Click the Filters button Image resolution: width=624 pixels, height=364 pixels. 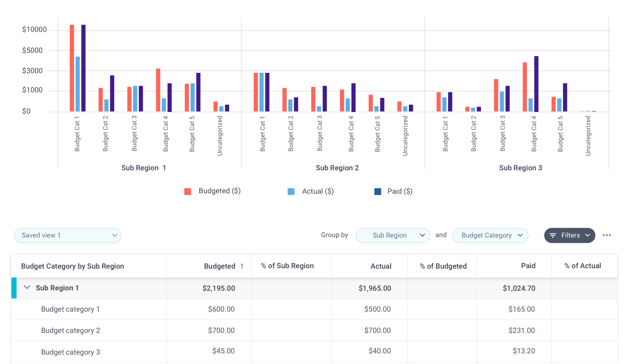click(x=569, y=235)
